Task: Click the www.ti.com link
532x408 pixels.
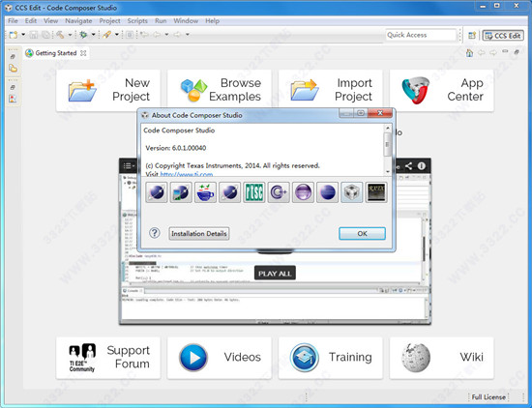Action: click(x=187, y=174)
